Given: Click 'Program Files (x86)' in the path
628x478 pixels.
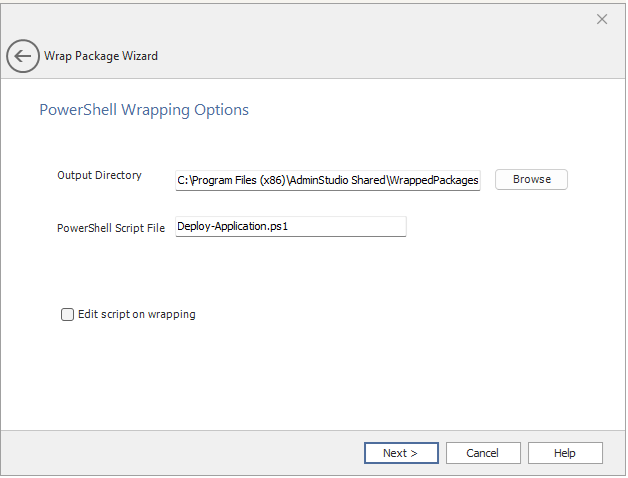Looking at the screenshot, I should pos(238,180).
